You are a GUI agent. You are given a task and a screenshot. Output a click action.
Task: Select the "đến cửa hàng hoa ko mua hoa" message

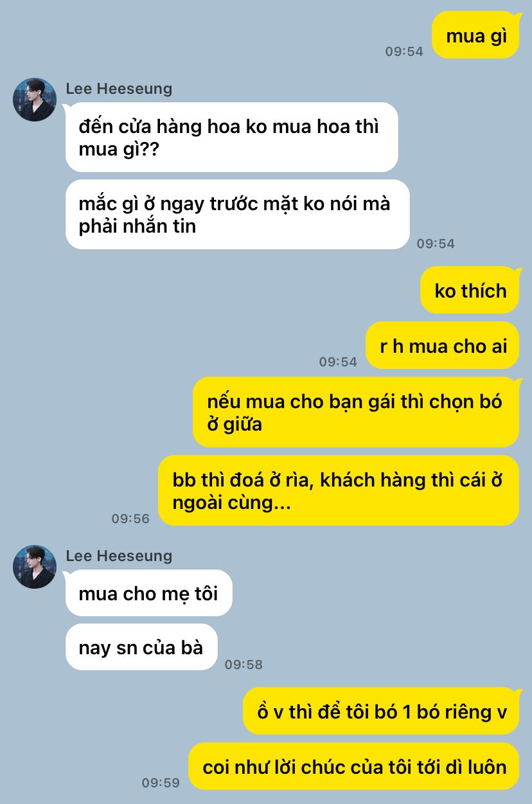232,137
